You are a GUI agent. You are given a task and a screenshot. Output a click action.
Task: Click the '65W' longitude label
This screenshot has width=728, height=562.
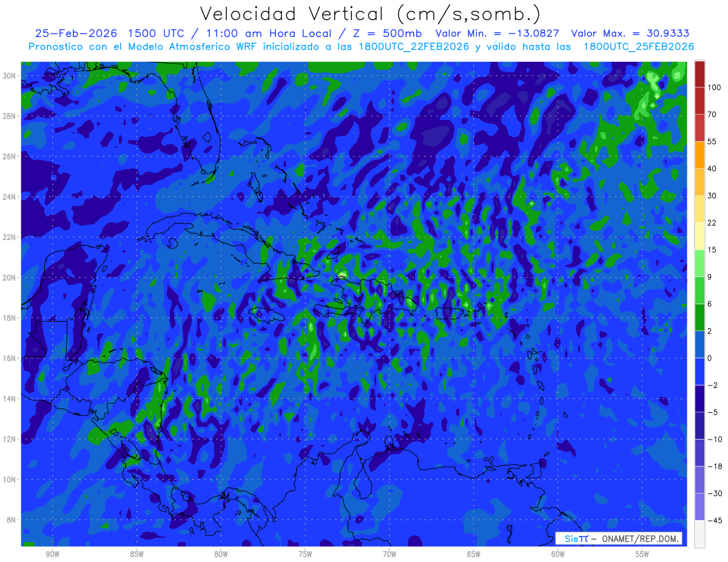(x=474, y=555)
